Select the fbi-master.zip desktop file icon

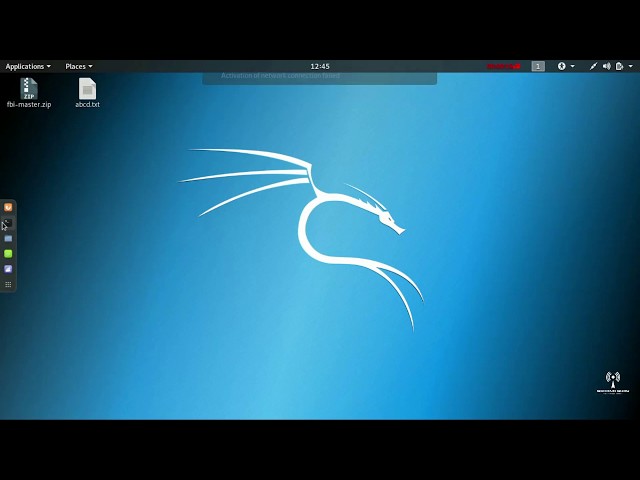(29, 93)
